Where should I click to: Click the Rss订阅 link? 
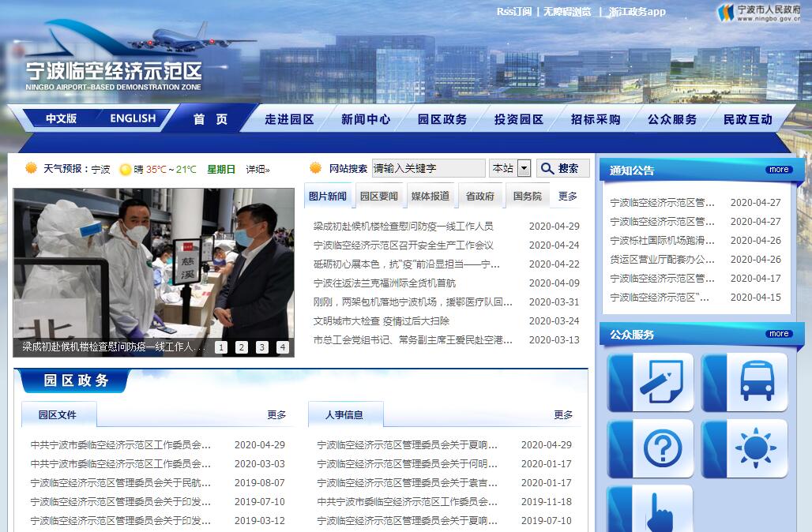coord(513,11)
